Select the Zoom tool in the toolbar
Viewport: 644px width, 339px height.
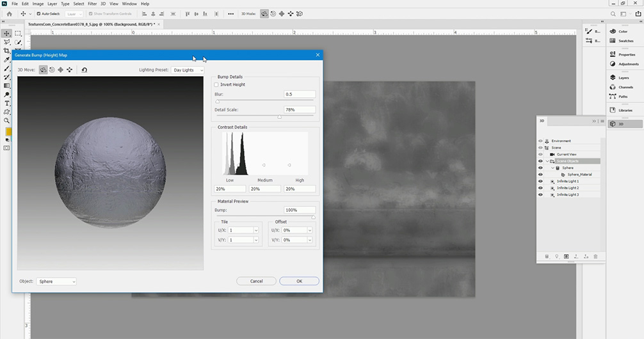[x=7, y=120]
